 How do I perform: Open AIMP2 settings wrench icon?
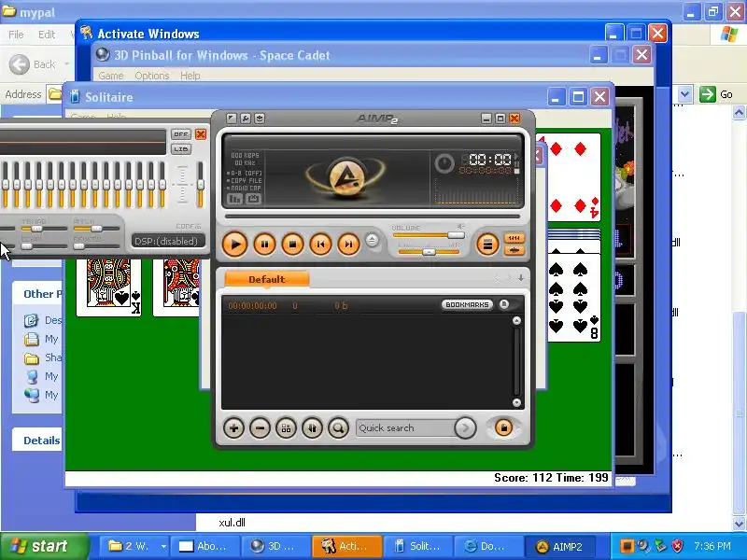[x=246, y=119]
